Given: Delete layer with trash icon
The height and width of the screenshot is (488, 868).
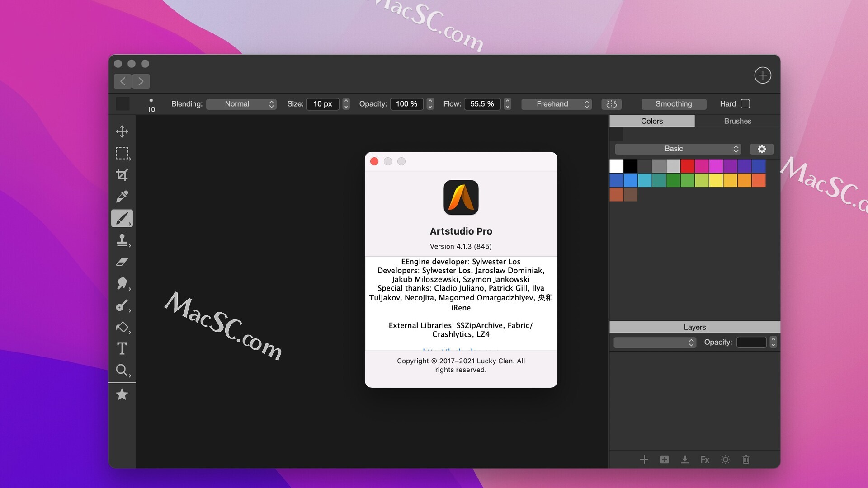Looking at the screenshot, I should point(746,460).
